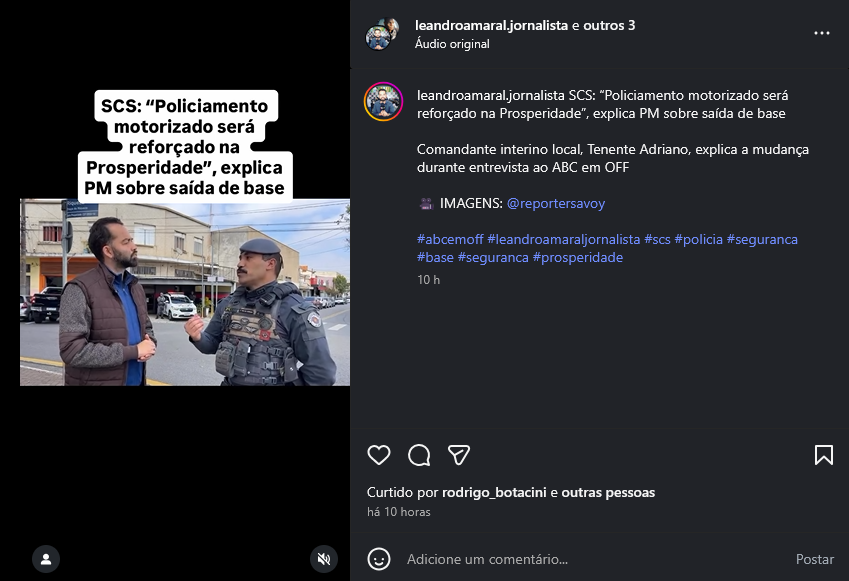
Task: Show list of outras pessoas likes
Action: click(608, 492)
